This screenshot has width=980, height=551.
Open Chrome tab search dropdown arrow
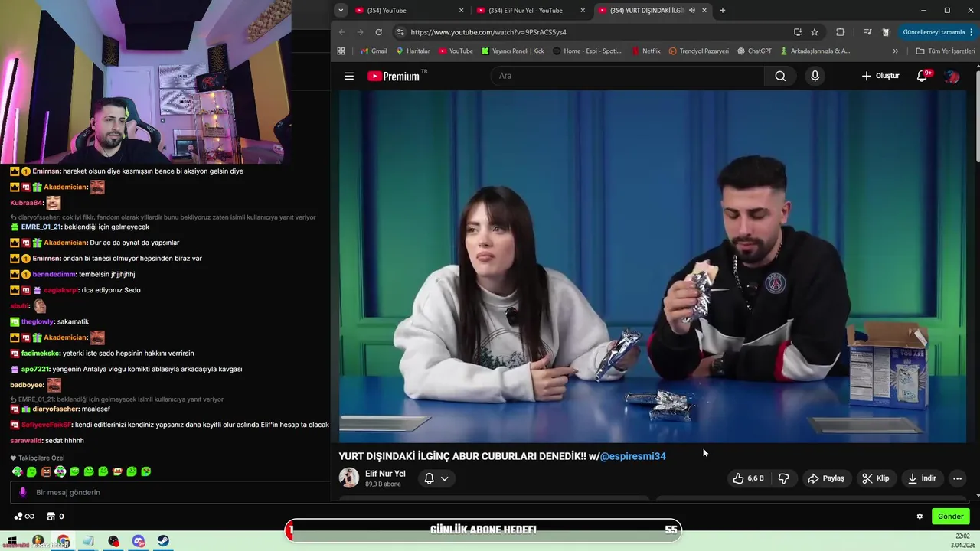(x=341, y=10)
